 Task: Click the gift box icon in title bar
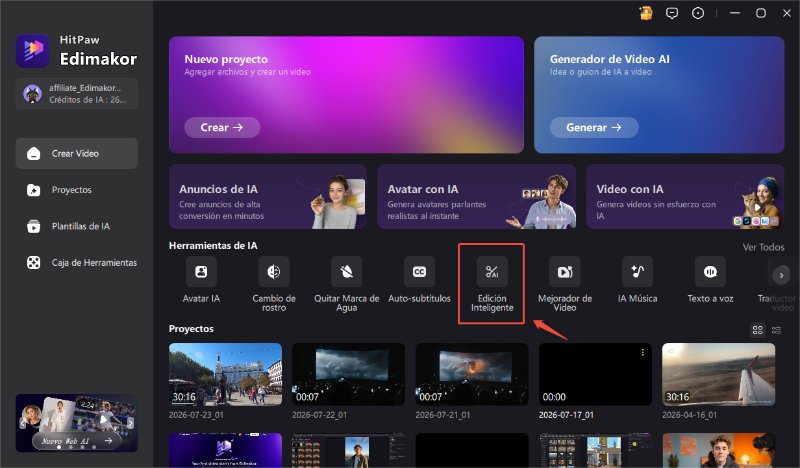pyautogui.click(x=646, y=13)
